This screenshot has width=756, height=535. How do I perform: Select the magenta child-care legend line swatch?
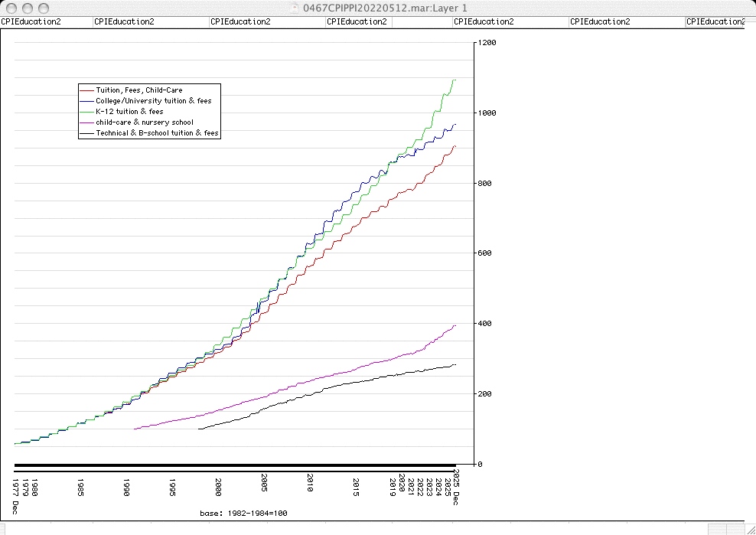pyautogui.click(x=86, y=122)
